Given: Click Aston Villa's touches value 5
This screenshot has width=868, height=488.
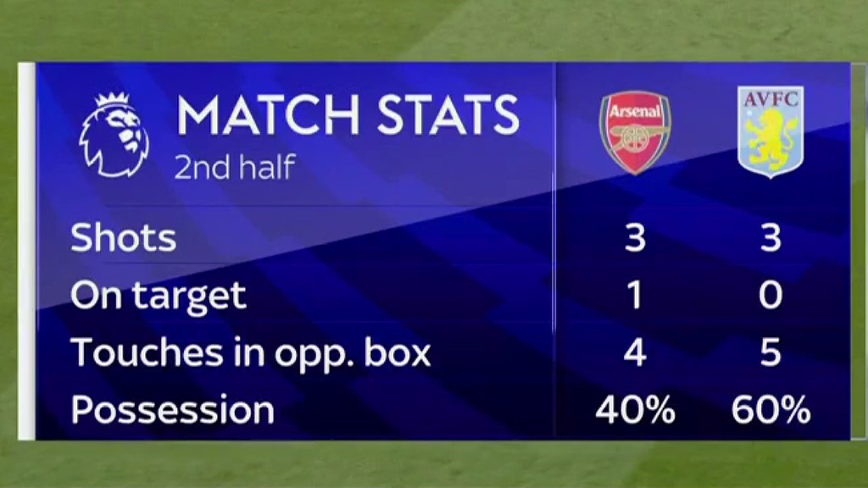Looking at the screenshot, I should (x=771, y=352).
